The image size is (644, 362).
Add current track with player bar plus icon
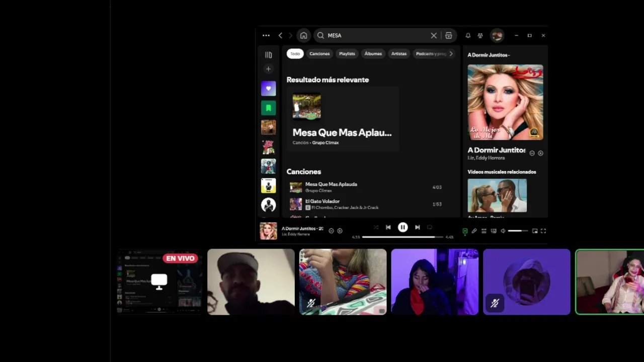pyautogui.click(x=340, y=231)
